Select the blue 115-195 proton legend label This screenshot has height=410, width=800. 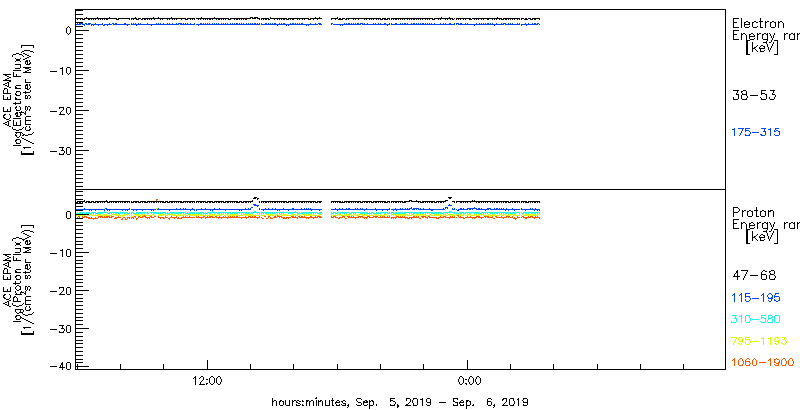(x=756, y=298)
